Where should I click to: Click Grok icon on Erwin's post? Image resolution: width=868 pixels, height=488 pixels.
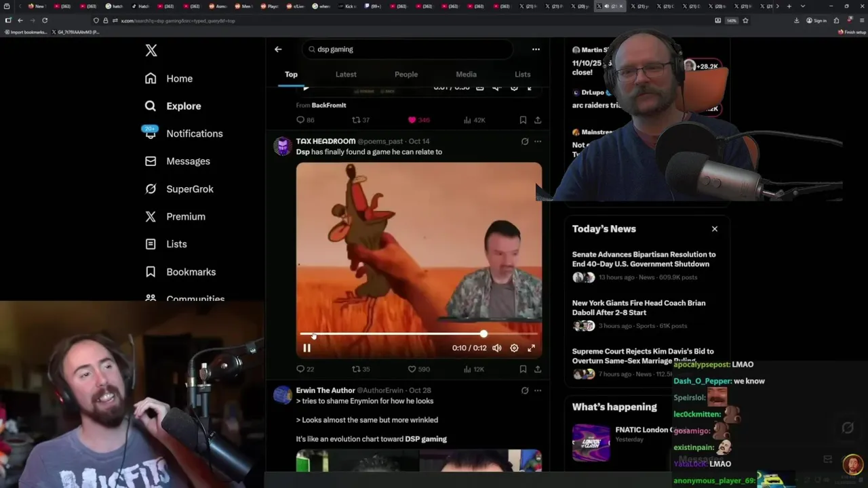[525, 390]
